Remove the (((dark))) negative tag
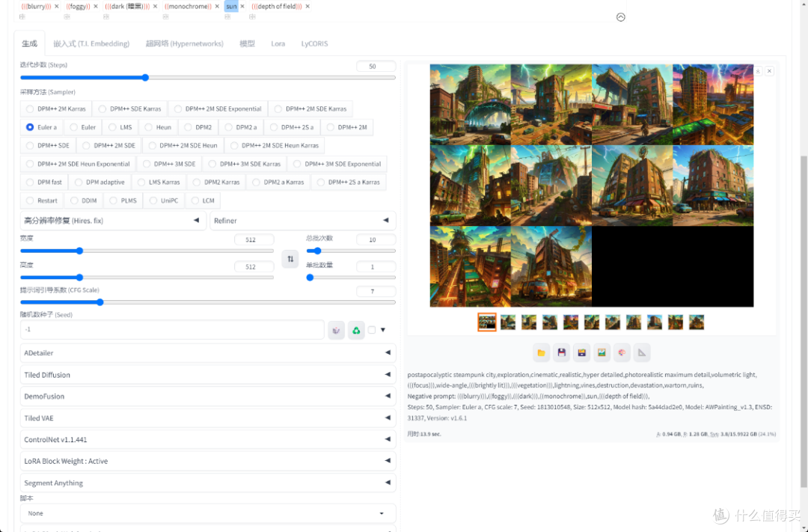Image resolution: width=808 pixels, height=532 pixels. [x=155, y=6]
